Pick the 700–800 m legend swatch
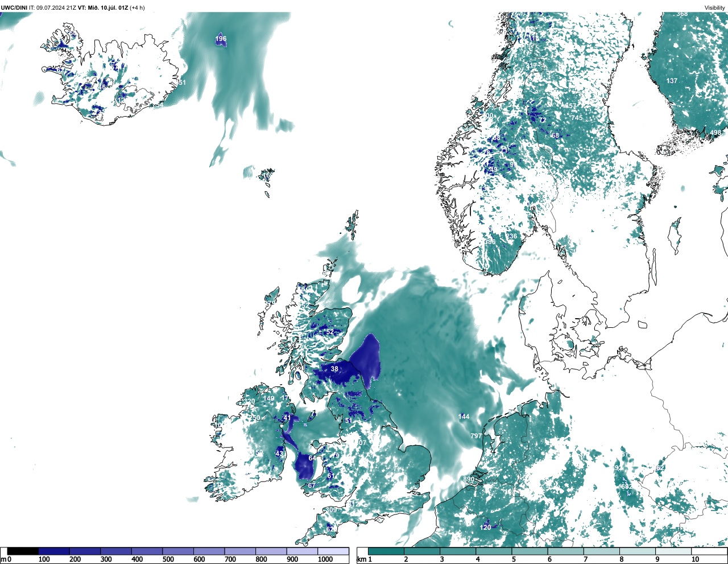The image size is (728, 564). (240, 551)
